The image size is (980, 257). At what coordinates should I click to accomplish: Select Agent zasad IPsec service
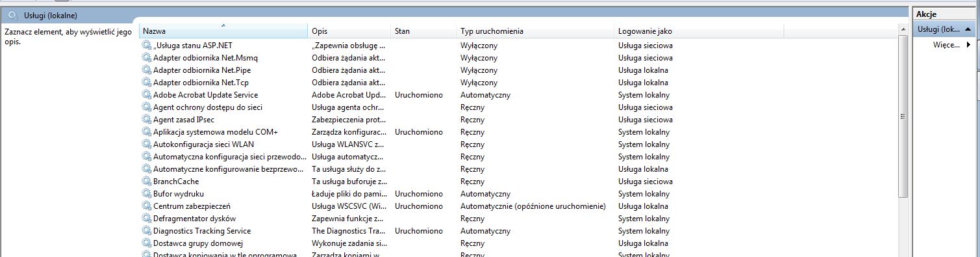click(x=184, y=120)
